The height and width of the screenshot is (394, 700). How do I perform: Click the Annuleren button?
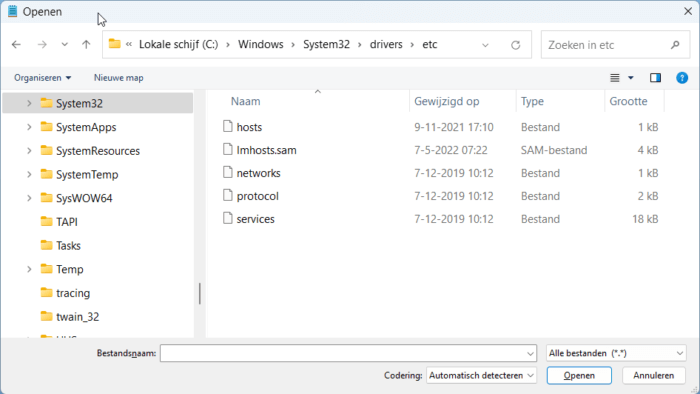coord(654,376)
